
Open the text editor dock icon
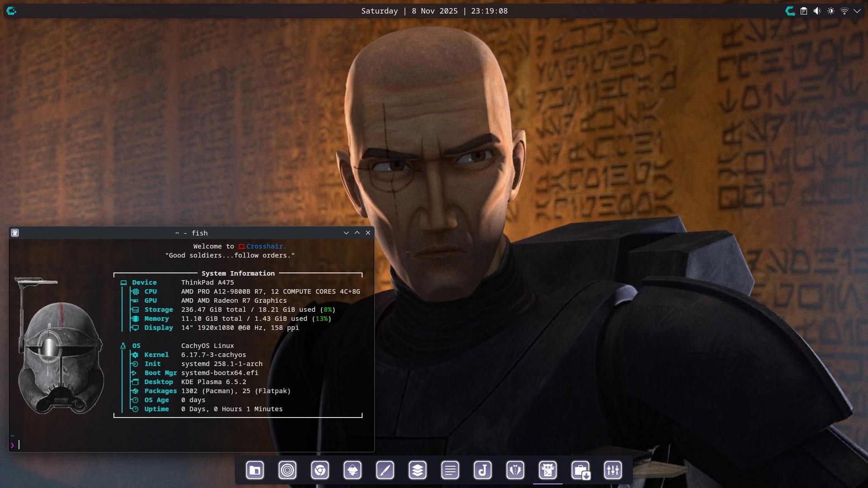click(450, 470)
